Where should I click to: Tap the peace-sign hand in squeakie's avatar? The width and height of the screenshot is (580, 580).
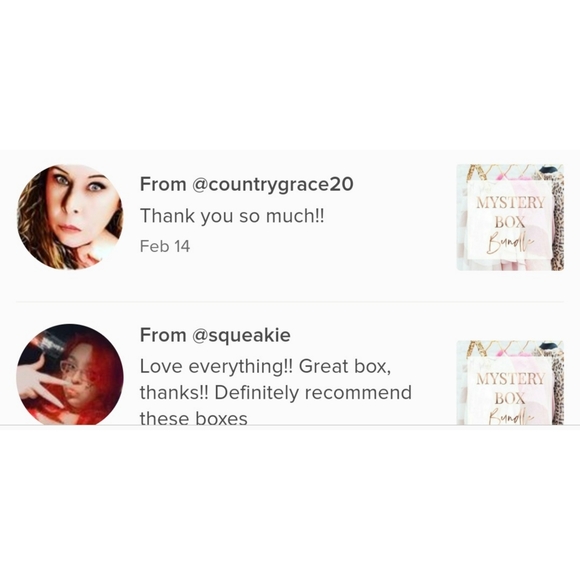(x=43, y=381)
